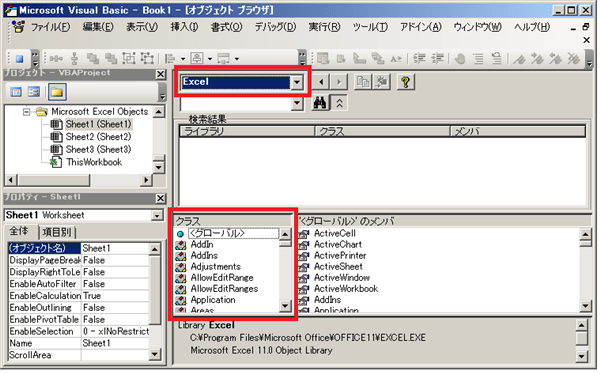600x374 pixels.
Task: Click the View Code icon in project panel
Action: 16,92
